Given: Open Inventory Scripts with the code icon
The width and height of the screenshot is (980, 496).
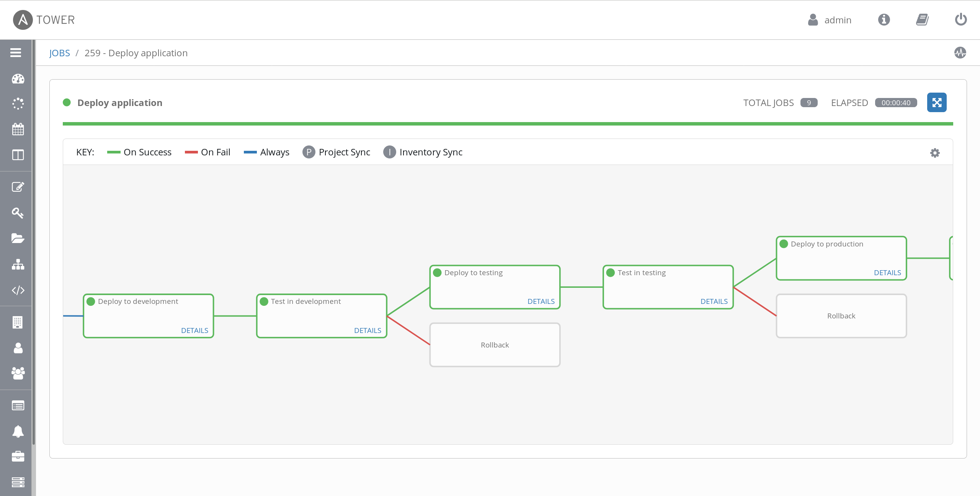Looking at the screenshot, I should coord(18,290).
